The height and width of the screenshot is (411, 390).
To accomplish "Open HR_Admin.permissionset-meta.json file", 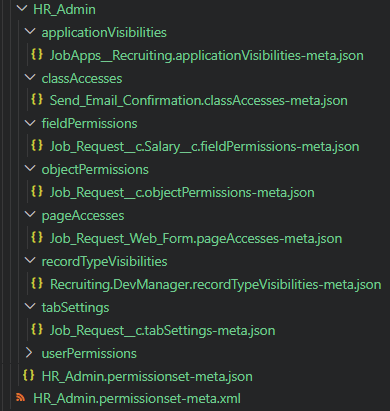I will tap(147, 377).
